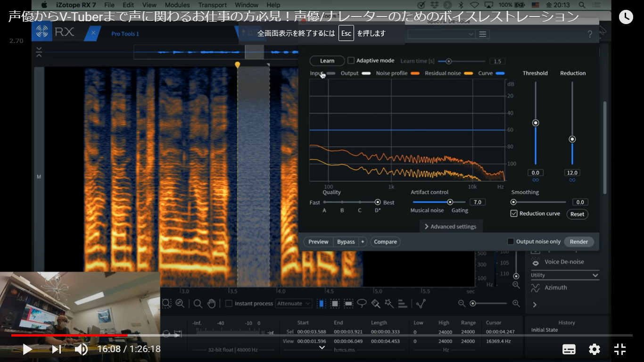Open the Window menu

pyautogui.click(x=247, y=5)
